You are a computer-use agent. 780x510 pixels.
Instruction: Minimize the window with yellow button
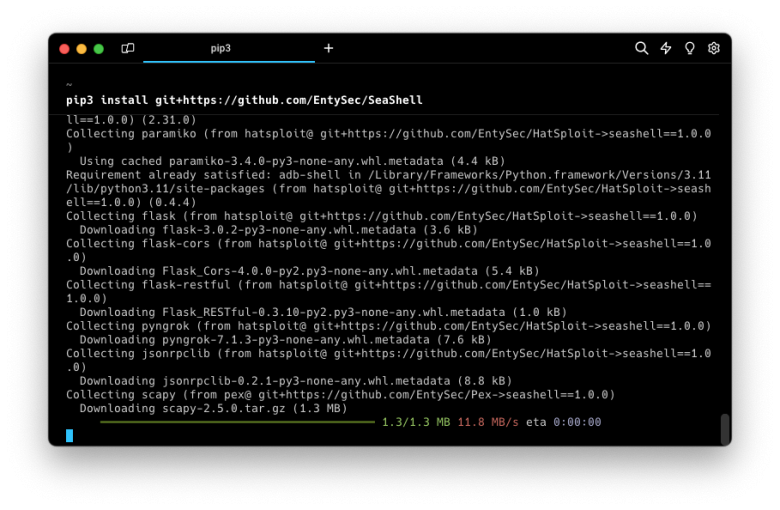click(x=82, y=49)
